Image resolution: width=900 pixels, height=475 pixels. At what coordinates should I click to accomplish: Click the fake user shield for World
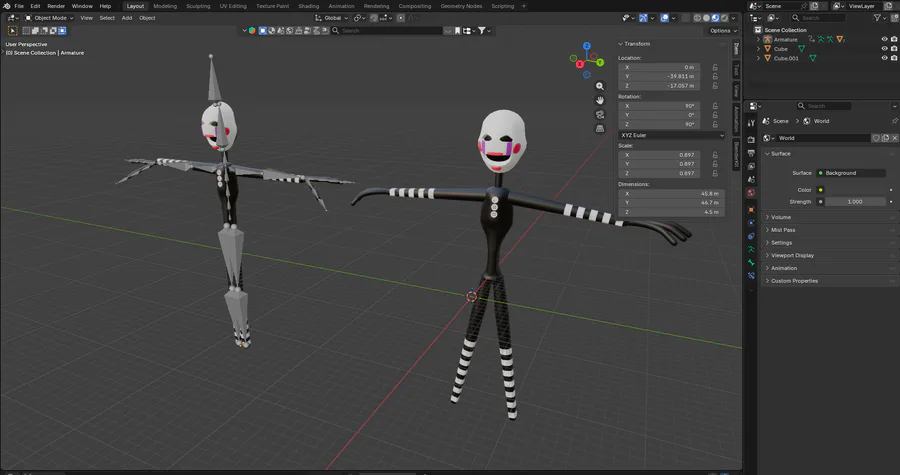876,138
